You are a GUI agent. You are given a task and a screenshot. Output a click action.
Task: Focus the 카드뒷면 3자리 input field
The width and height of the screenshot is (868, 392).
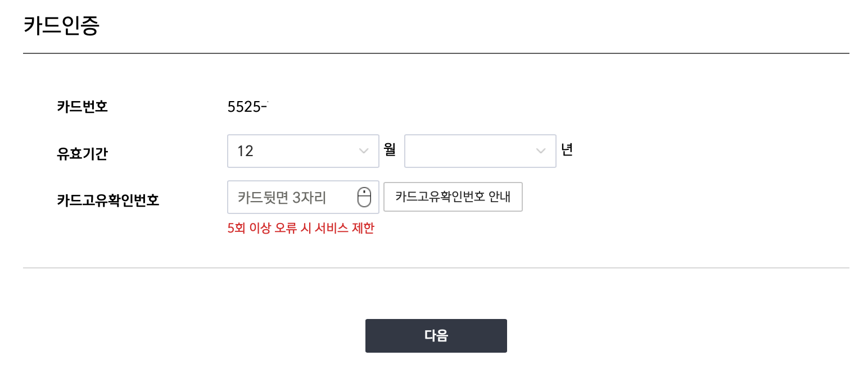coord(303,197)
